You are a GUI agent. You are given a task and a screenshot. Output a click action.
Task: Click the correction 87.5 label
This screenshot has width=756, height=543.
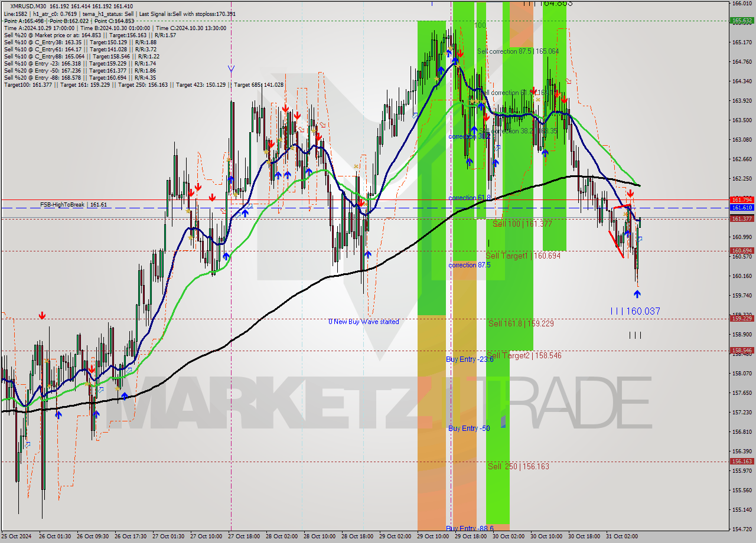tap(470, 265)
